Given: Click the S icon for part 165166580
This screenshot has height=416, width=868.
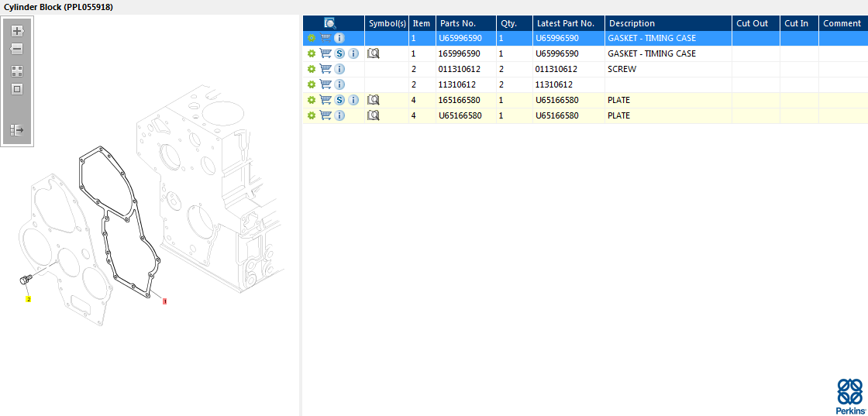Looking at the screenshot, I should click(x=339, y=100).
